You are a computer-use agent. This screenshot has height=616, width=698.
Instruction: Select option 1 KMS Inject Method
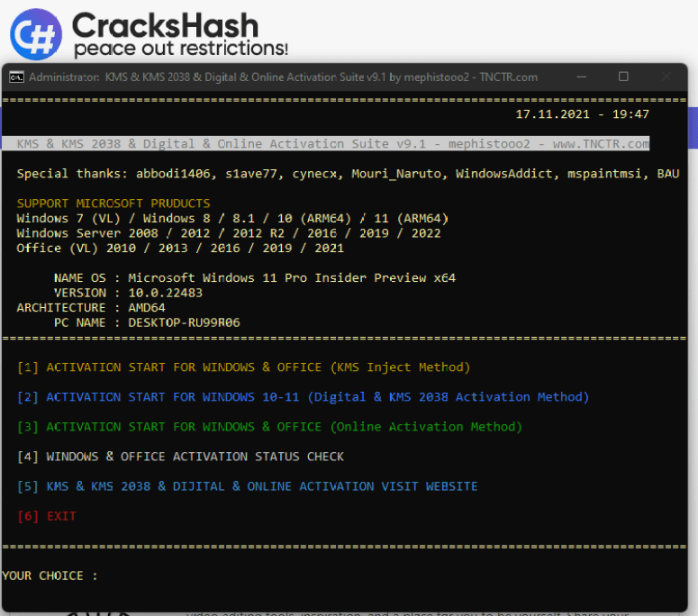(x=243, y=367)
